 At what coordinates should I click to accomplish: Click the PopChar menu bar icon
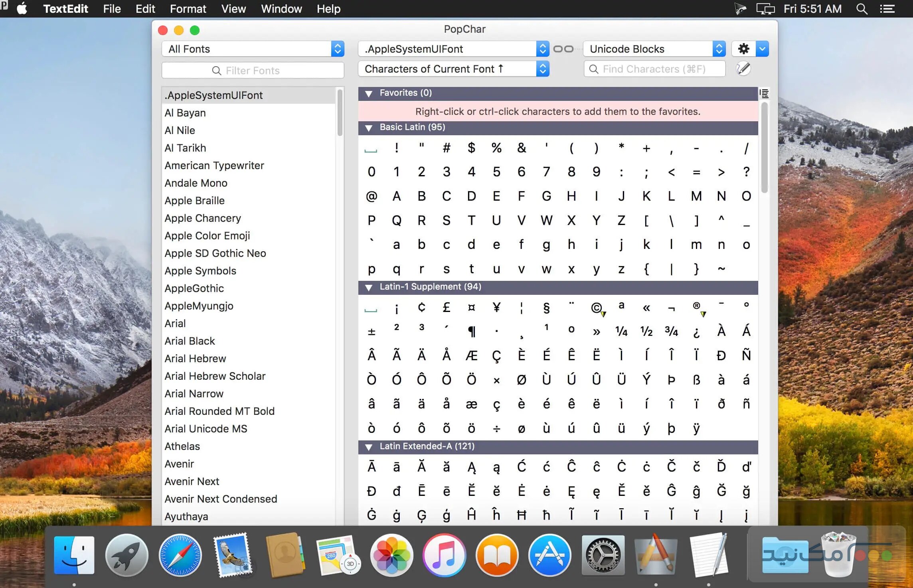[x=4, y=5]
